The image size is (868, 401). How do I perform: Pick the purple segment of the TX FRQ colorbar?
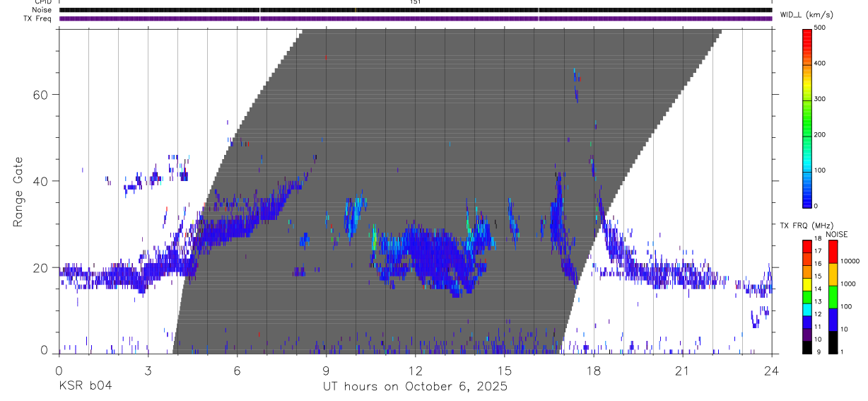(x=807, y=335)
